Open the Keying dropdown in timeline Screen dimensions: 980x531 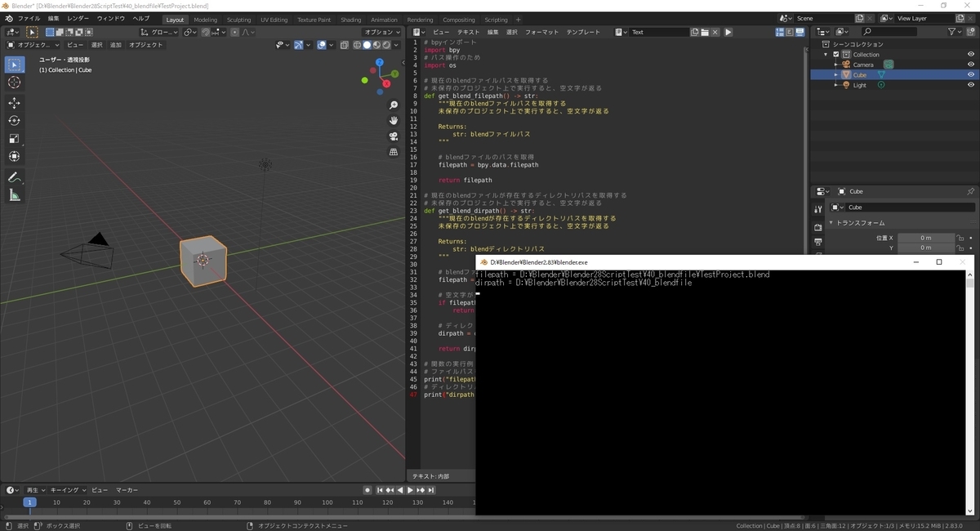(x=67, y=490)
